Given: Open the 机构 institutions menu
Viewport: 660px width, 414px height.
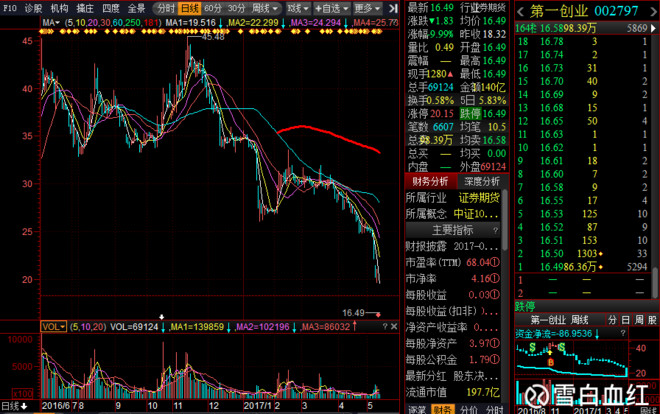Looking at the screenshot, I should click(59, 8).
